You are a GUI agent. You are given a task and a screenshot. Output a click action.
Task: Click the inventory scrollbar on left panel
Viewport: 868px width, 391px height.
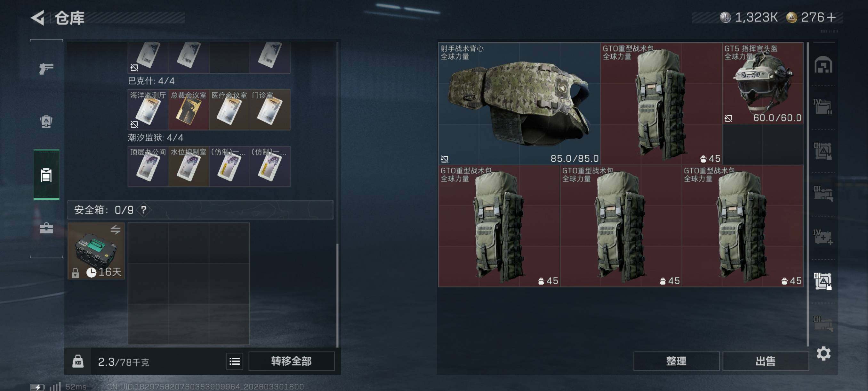[x=337, y=295]
